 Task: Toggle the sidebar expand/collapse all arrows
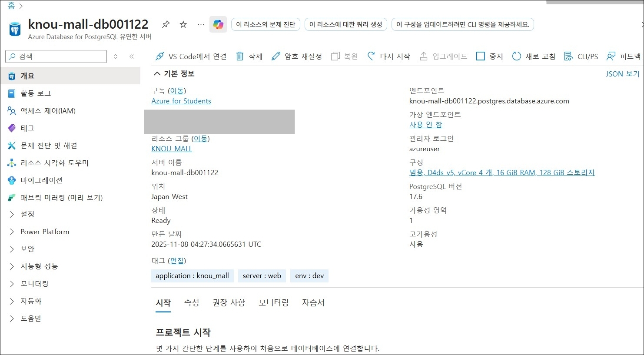(116, 56)
